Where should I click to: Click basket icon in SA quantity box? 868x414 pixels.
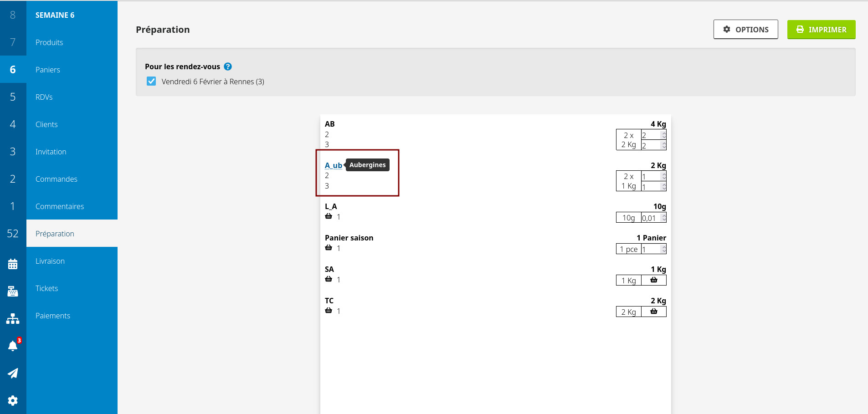click(x=653, y=280)
